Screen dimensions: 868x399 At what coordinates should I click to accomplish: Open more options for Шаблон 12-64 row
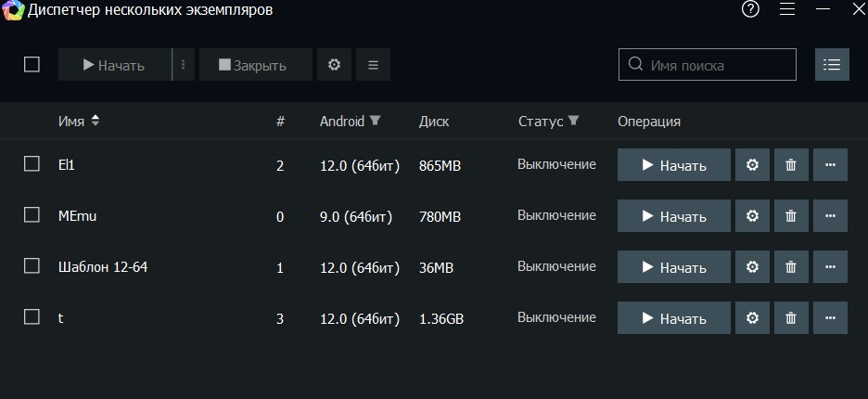[x=830, y=267]
